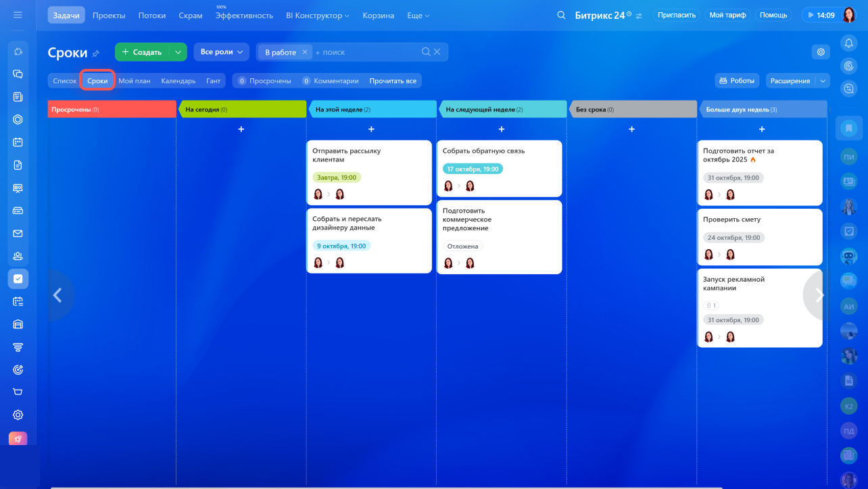The image size is (868, 489).
Task: Click the 'Прочитать все' button
Action: tap(393, 81)
